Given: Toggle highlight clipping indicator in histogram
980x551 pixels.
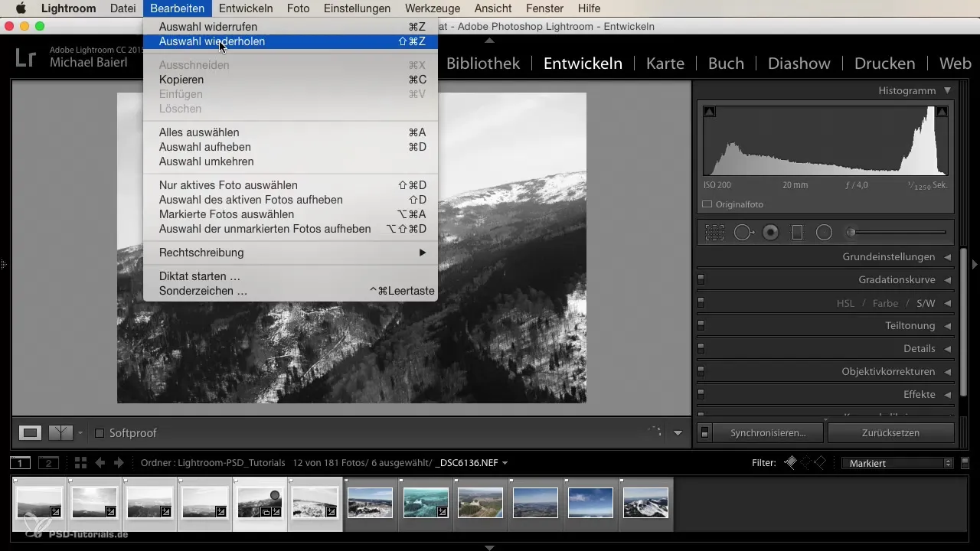Looking at the screenshot, I should [x=942, y=112].
